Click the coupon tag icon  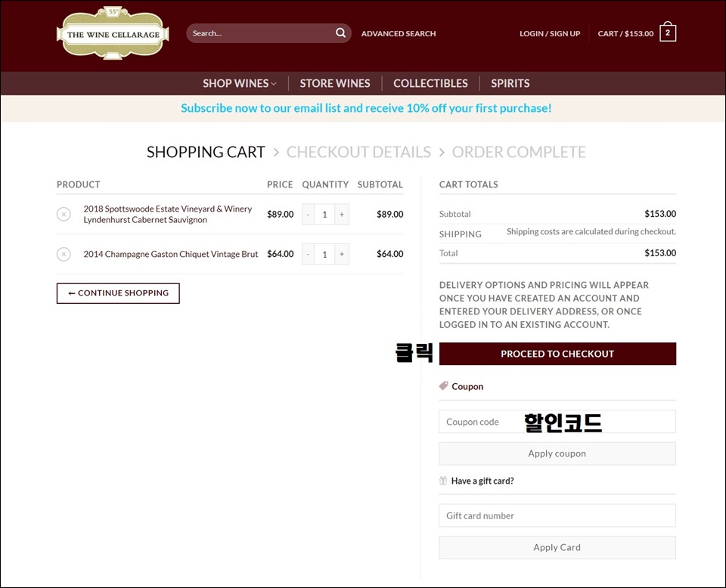coord(444,386)
